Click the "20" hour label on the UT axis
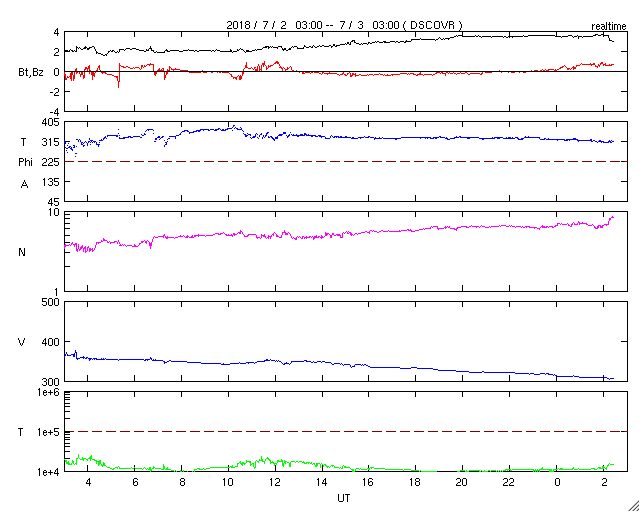 462,482
